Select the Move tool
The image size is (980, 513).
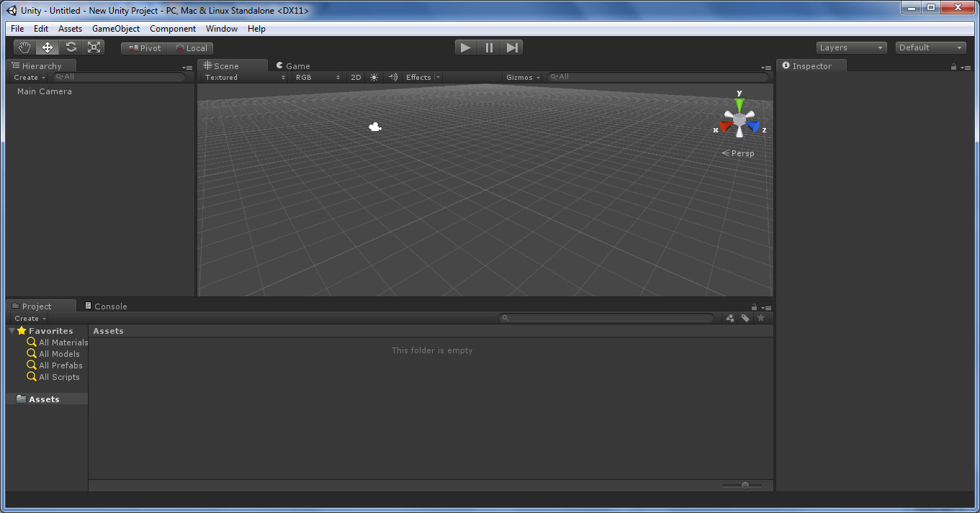[x=47, y=47]
